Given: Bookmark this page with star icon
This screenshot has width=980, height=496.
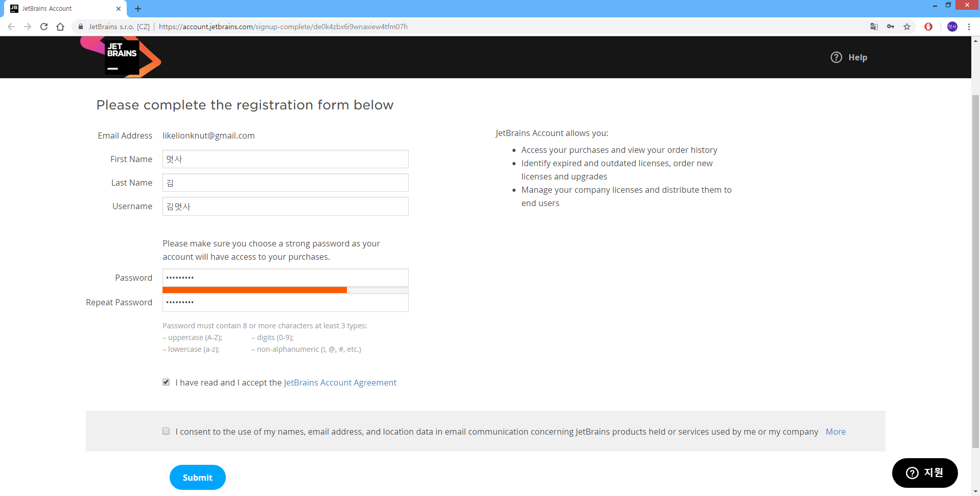Looking at the screenshot, I should click(x=907, y=27).
